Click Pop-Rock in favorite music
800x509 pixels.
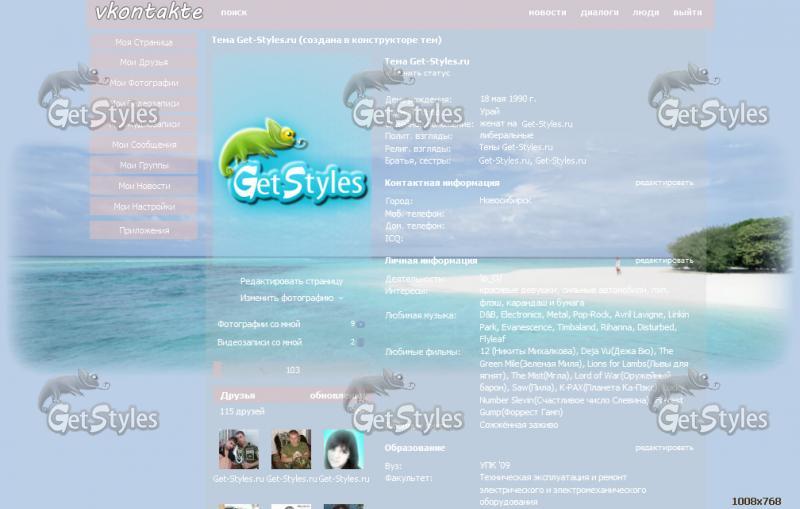point(591,315)
